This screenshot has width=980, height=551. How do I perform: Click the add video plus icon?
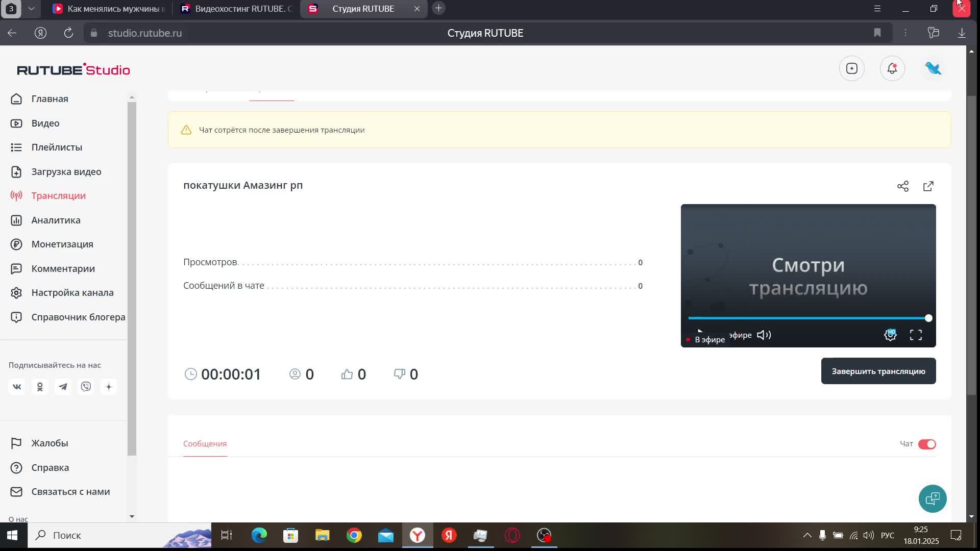click(851, 68)
